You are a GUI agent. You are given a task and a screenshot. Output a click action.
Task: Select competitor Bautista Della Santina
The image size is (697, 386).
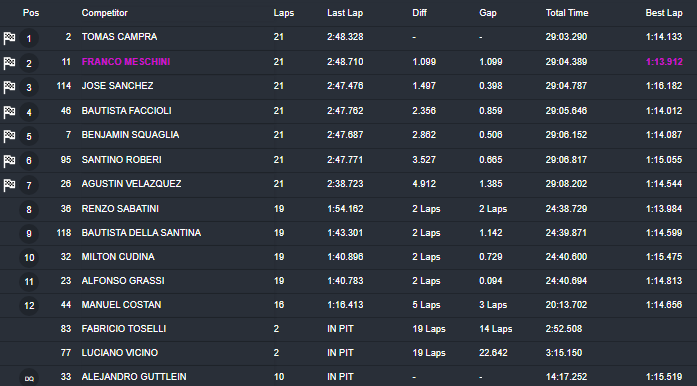pos(141,233)
